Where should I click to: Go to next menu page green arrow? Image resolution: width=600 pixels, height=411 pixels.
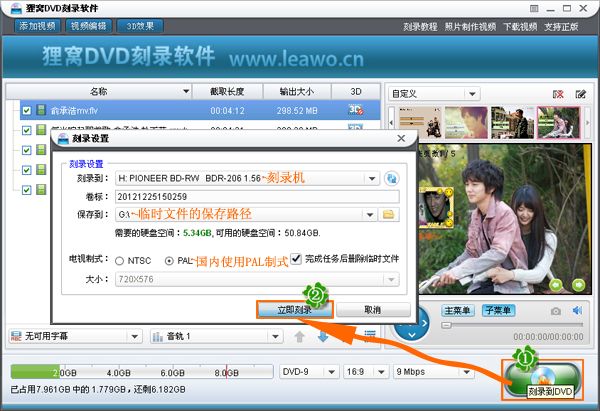(x=579, y=285)
